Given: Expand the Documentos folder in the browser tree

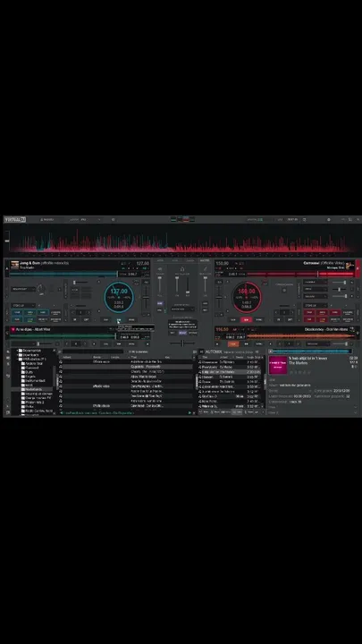Looking at the screenshot, I should click(x=17, y=351).
